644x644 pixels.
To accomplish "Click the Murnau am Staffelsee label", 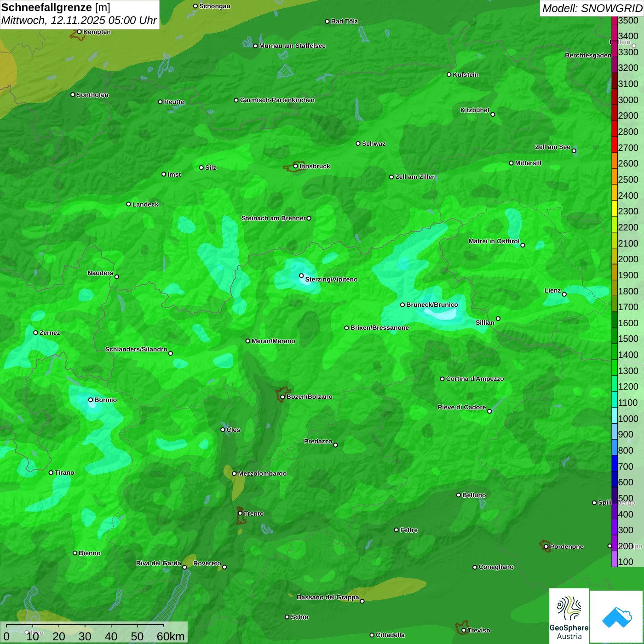I will (292, 46).
